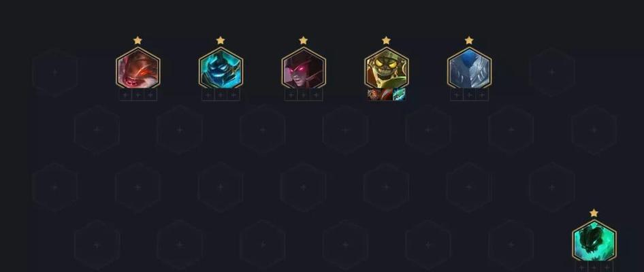
Task: Select the pink-eyed dark champion portrait
Action: 304,68
